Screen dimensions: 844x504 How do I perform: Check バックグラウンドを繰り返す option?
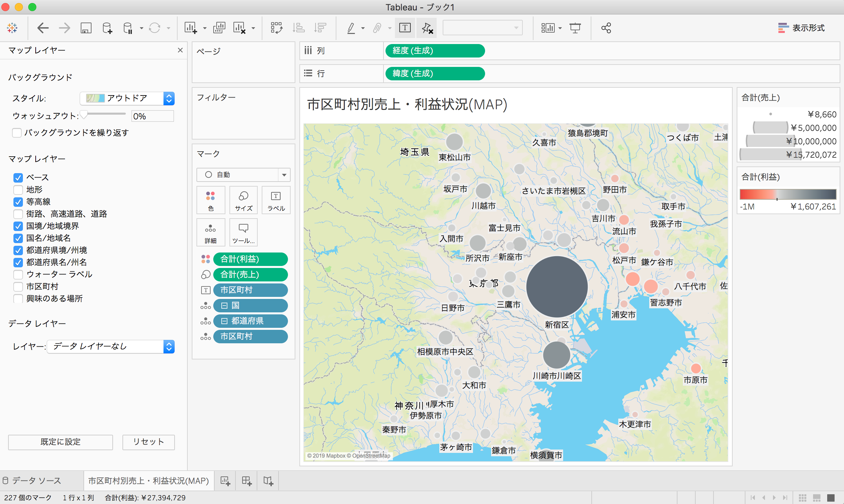(16, 132)
